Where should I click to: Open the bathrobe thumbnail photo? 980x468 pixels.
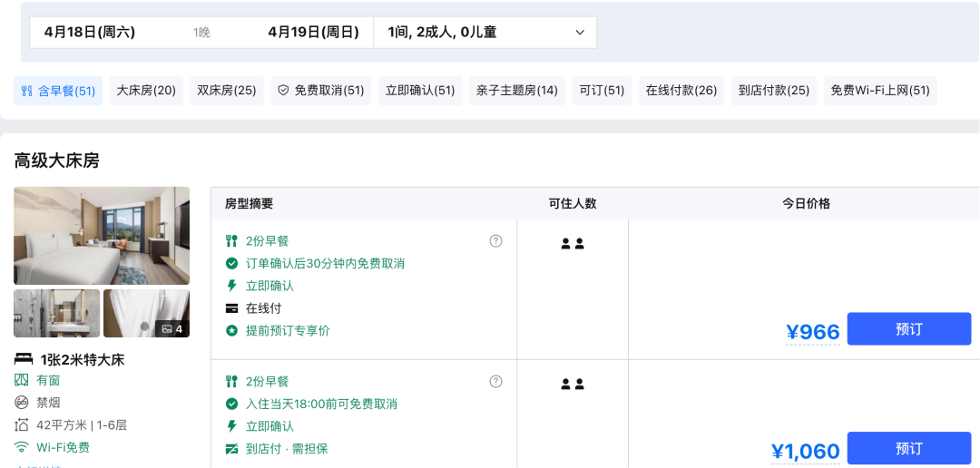pyautogui.click(x=146, y=313)
